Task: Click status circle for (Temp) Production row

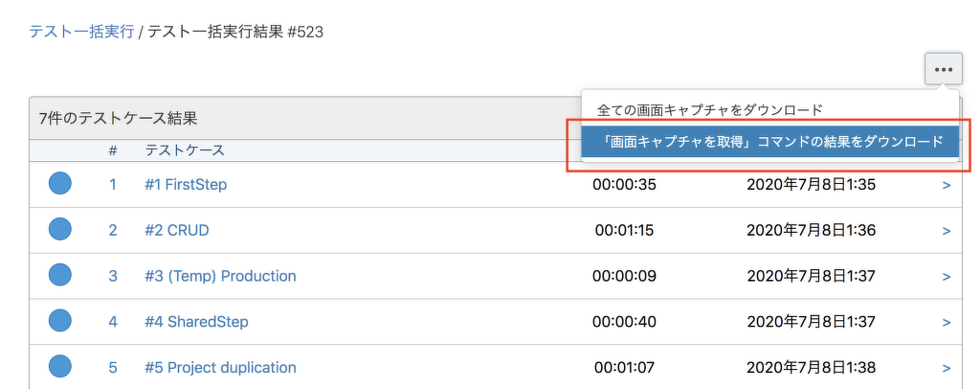Action: tap(60, 276)
